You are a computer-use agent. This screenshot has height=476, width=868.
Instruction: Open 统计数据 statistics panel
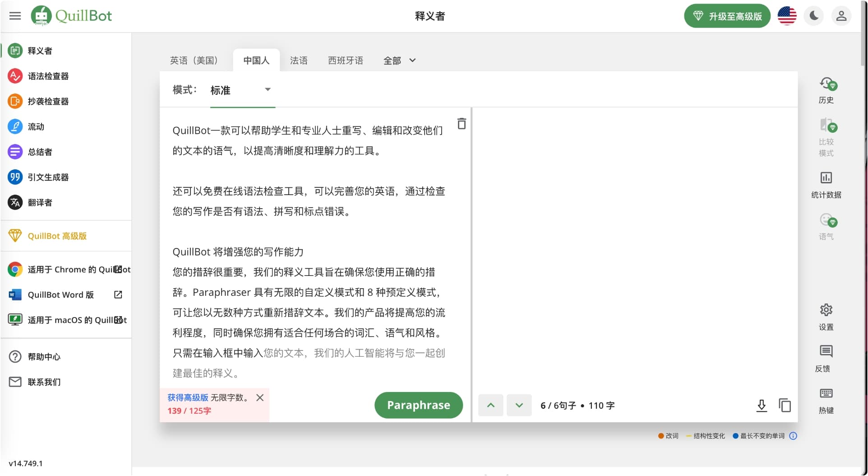826,184
